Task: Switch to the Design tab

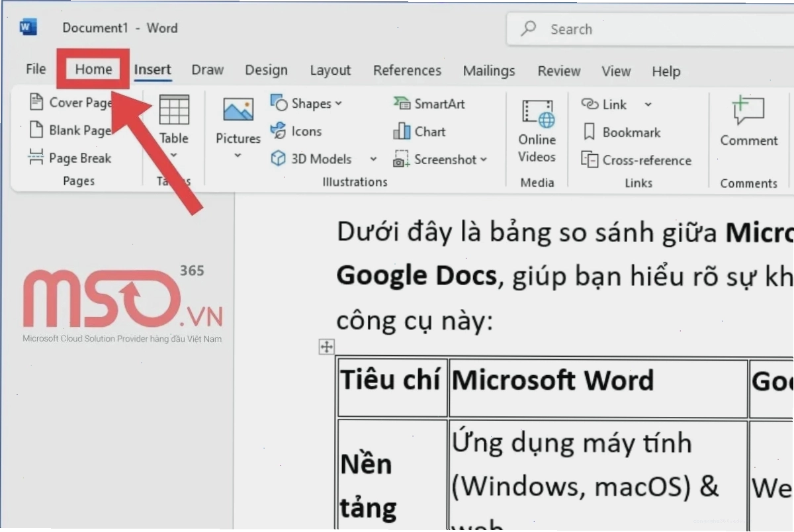Action: (x=266, y=70)
